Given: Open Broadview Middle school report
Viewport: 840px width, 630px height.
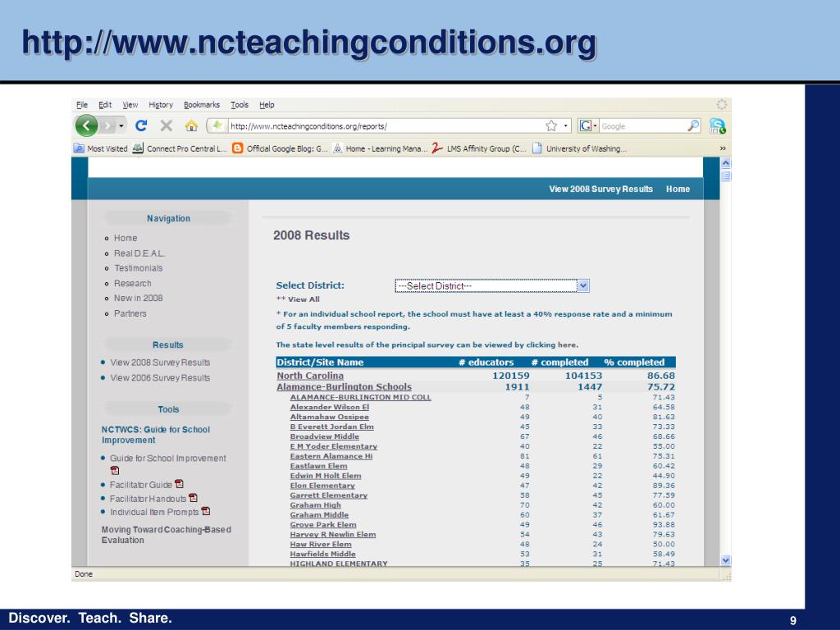Looking at the screenshot, I should point(325,436).
